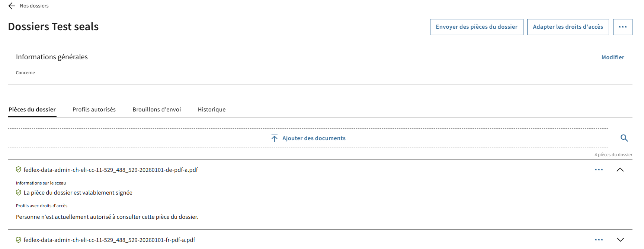Click the seal shield icon beside the de-pdf-a.pdf filename
Viewport: 644px width, 249px height.
click(19, 170)
